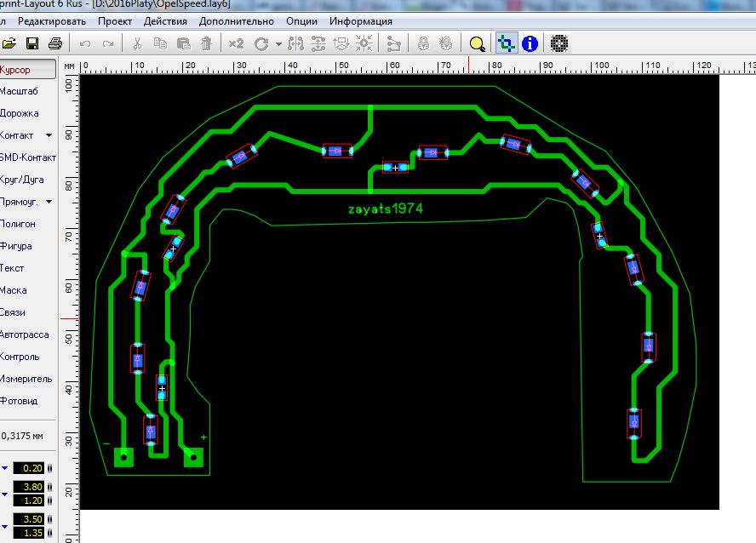Screen dimensions: 756x543
Task: Print the board using the printer icon
Action: coord(55,44)
